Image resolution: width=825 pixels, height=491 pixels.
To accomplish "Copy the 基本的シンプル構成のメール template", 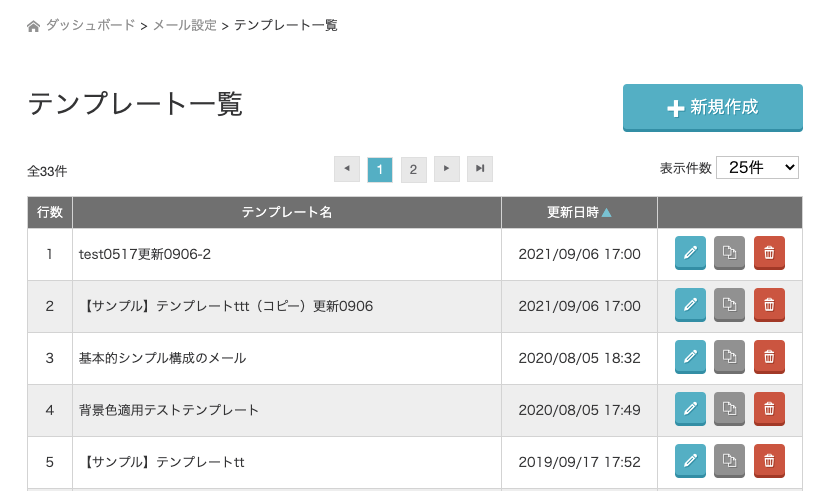I will coord(729,357).
